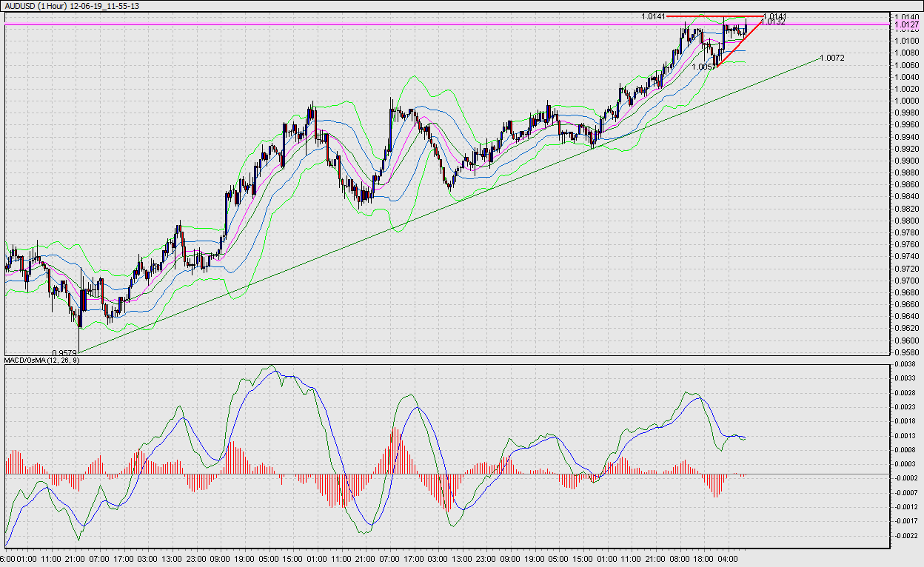Click the MACD histogram zero line
The height and width of the screenshot is (567, 924).
[x=444, y=474]
